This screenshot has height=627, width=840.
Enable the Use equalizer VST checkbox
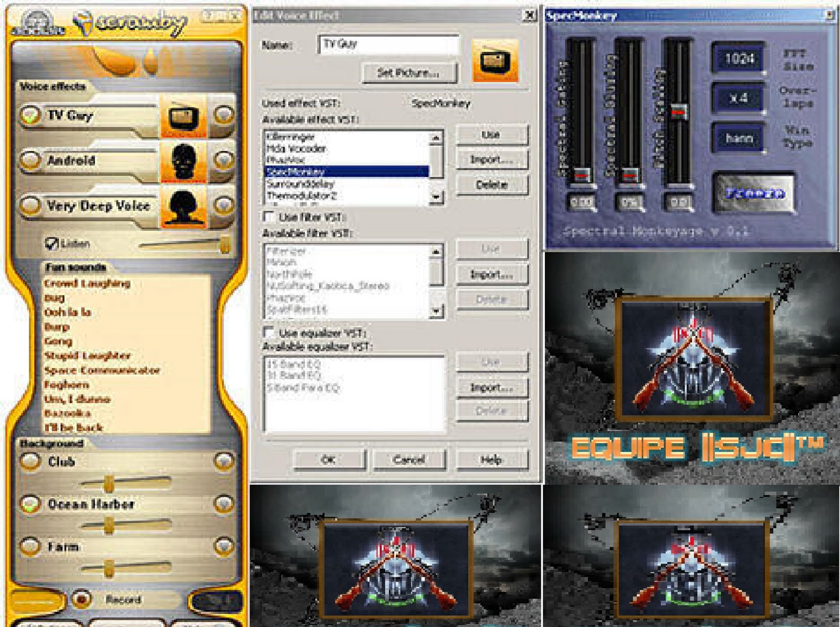[269, 332]
